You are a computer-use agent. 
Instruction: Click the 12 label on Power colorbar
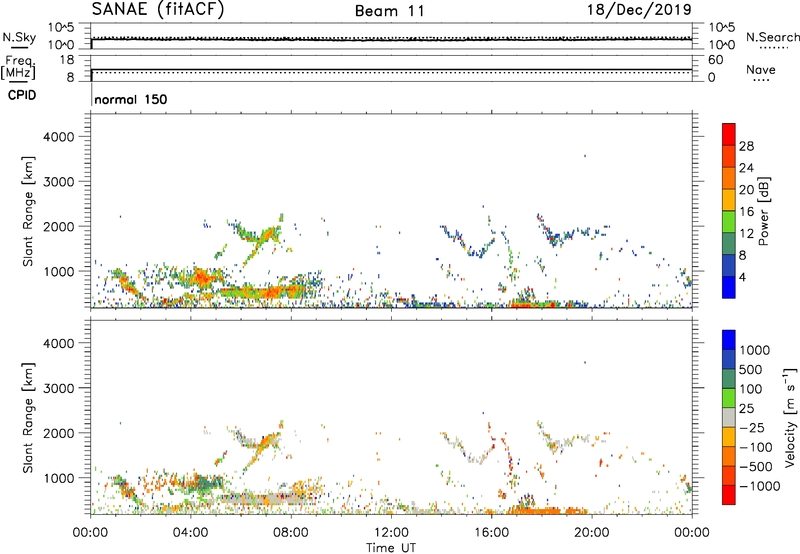(x=746, y=234)
